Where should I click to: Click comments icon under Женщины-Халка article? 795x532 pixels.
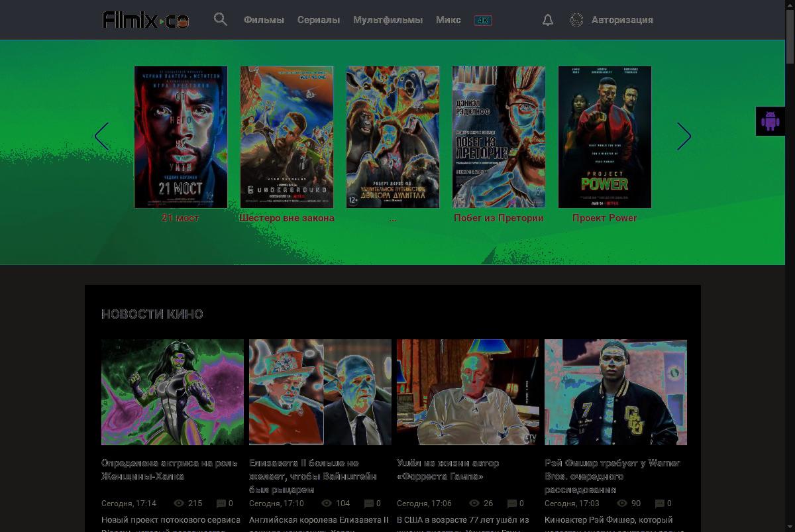point(221,504)
